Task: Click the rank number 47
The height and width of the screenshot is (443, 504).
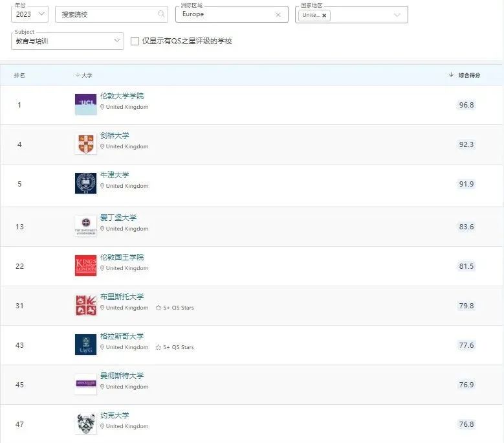Action: 19,424
